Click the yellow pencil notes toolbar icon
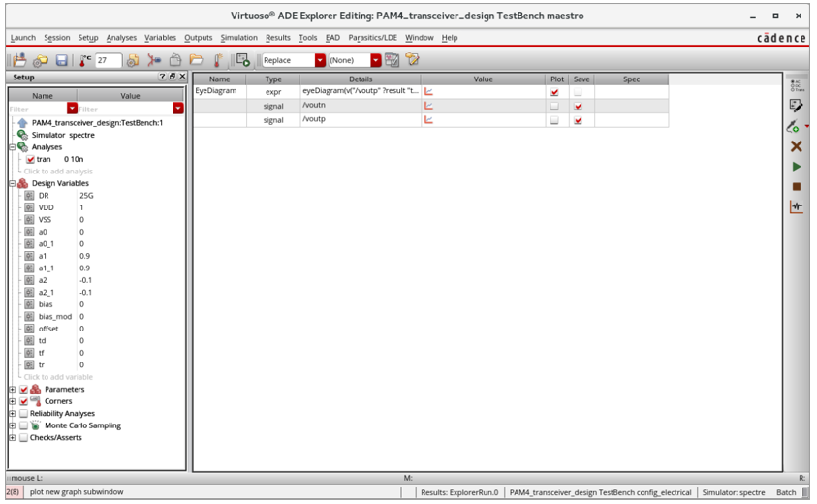 [x=412, y=60]
